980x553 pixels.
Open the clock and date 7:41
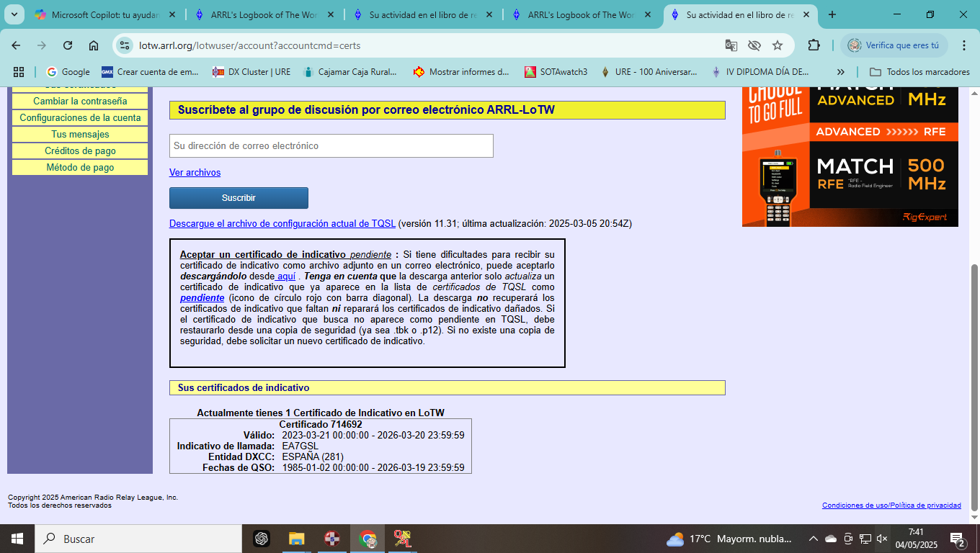pyautogui.click(x=916, y=539)
